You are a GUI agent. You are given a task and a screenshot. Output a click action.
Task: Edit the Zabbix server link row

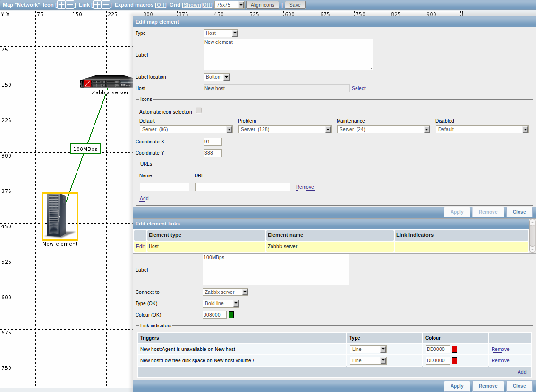tap(140, 247)
